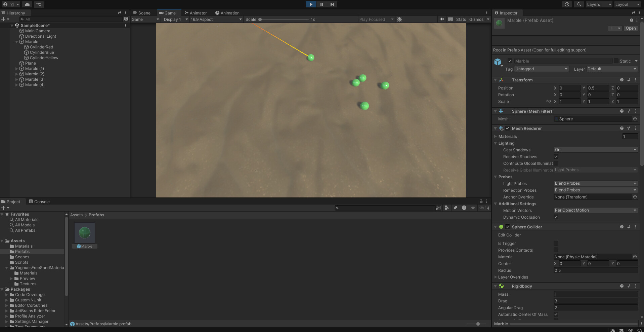
Task: Open the cloud services icon
Action: click(x=27, y=4)
